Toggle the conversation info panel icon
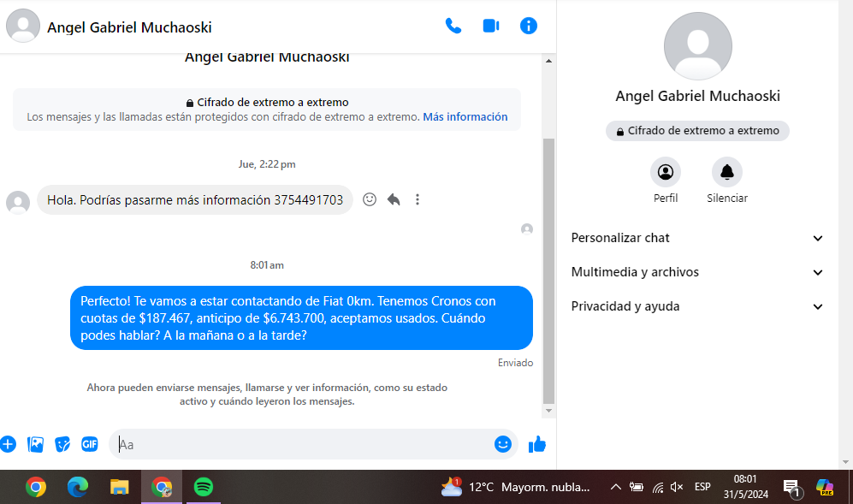 pos(528,26)
